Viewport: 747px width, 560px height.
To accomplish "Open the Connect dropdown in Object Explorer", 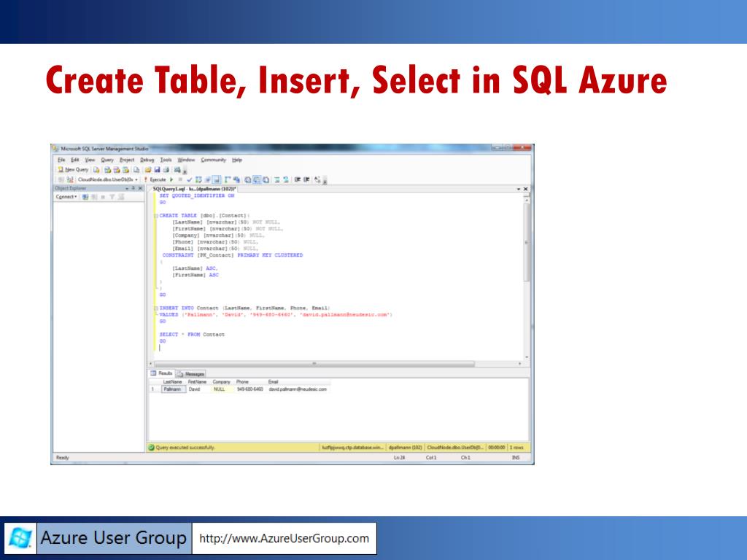I will point(66,197).
